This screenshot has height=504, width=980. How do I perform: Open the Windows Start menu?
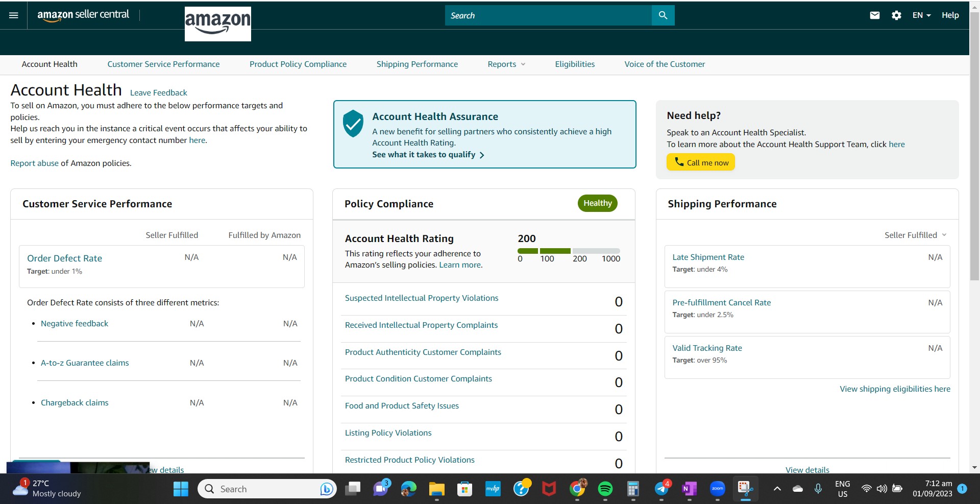point(181,489)
